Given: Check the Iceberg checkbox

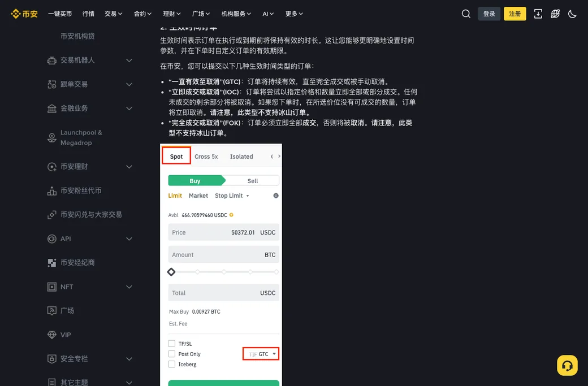Looking at the screenshot, I should (172, 365).
